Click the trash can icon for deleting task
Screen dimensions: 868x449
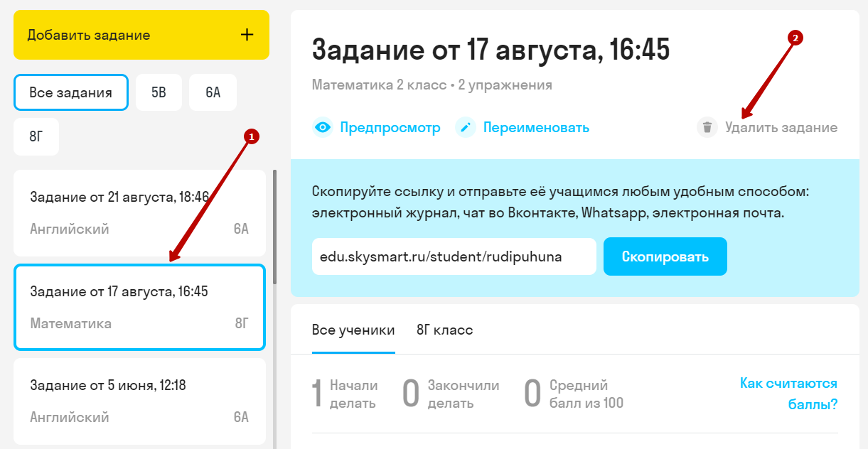[707, 128]
